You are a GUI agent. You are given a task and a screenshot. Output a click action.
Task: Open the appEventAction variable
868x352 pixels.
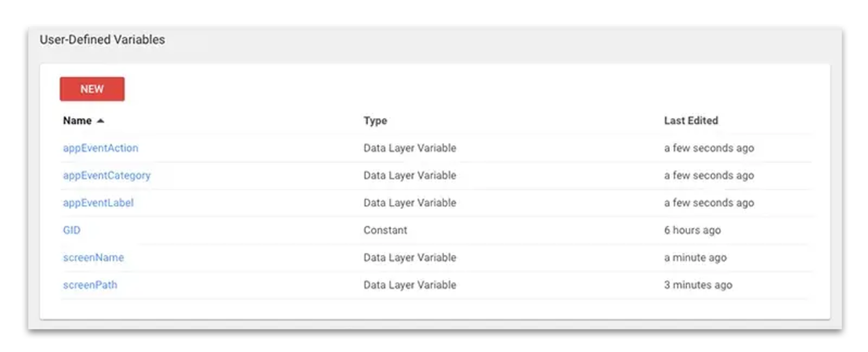[x=101, y=148]
